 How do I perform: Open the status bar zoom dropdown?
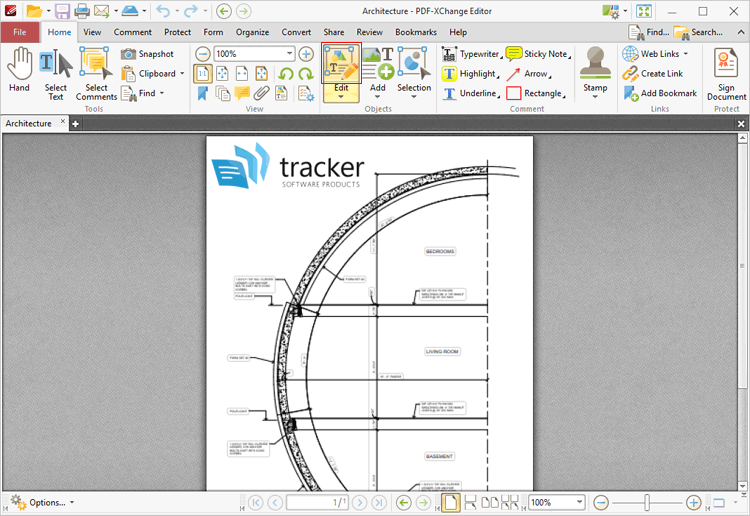tap(580, 502)
